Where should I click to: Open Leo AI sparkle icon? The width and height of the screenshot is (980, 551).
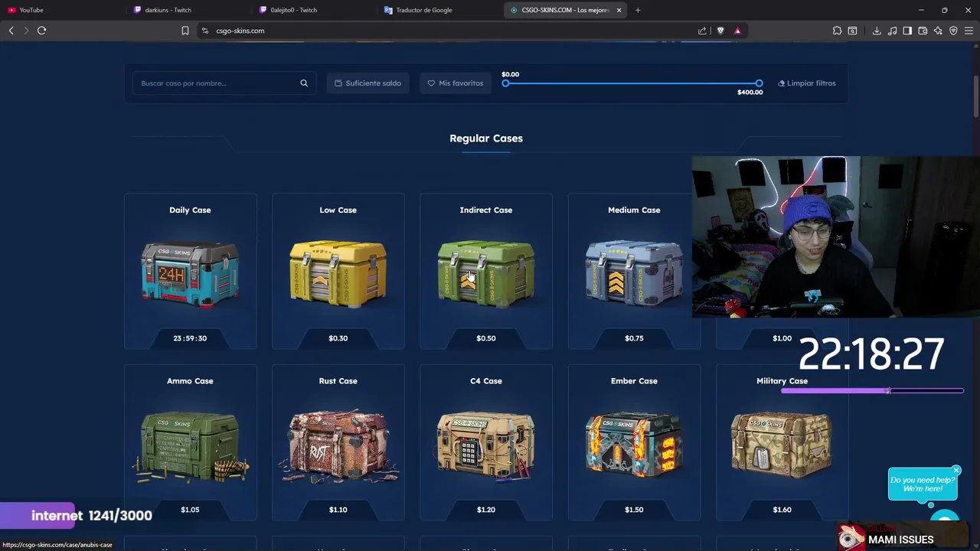pos(938,31)
